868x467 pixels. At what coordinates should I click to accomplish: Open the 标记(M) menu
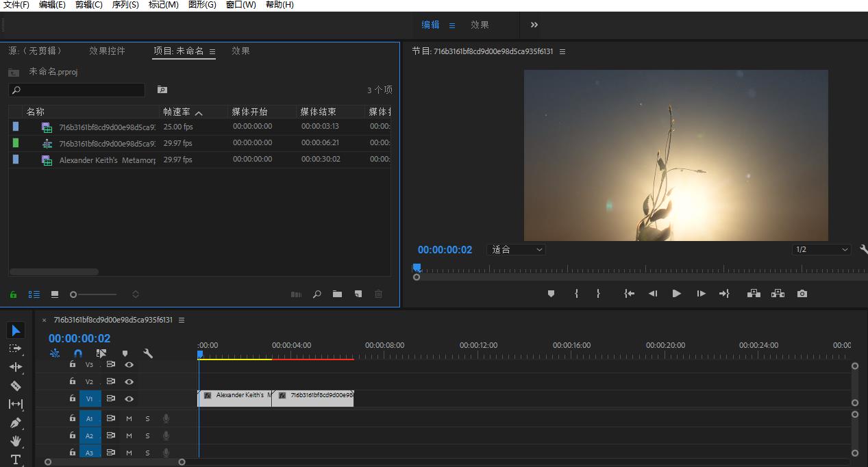click(164, 5)
